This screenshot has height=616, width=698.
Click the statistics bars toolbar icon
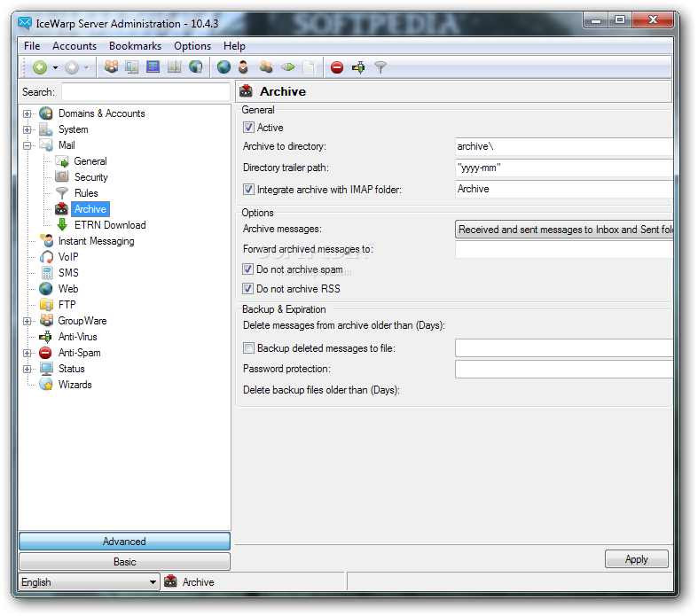(174, 67)
